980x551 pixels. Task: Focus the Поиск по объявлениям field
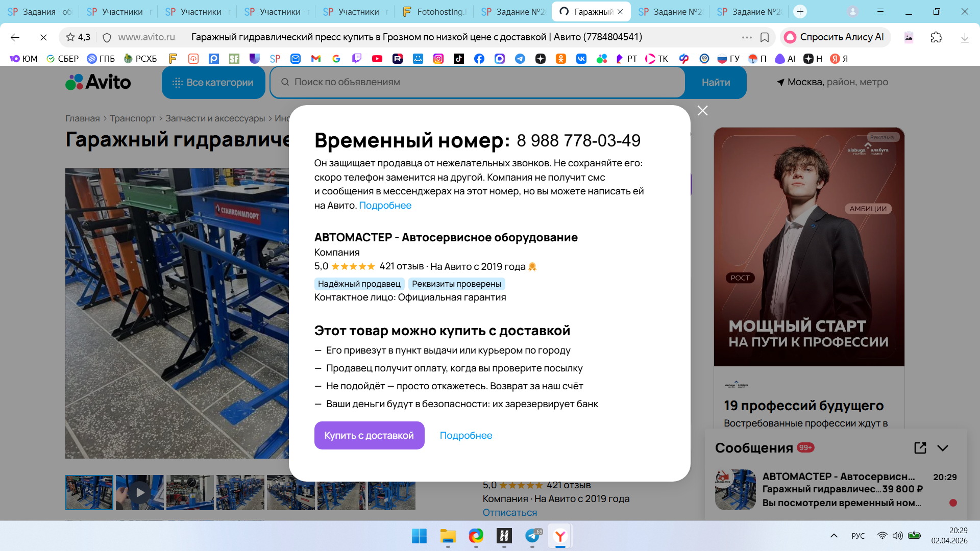click(x=477, y=82)
